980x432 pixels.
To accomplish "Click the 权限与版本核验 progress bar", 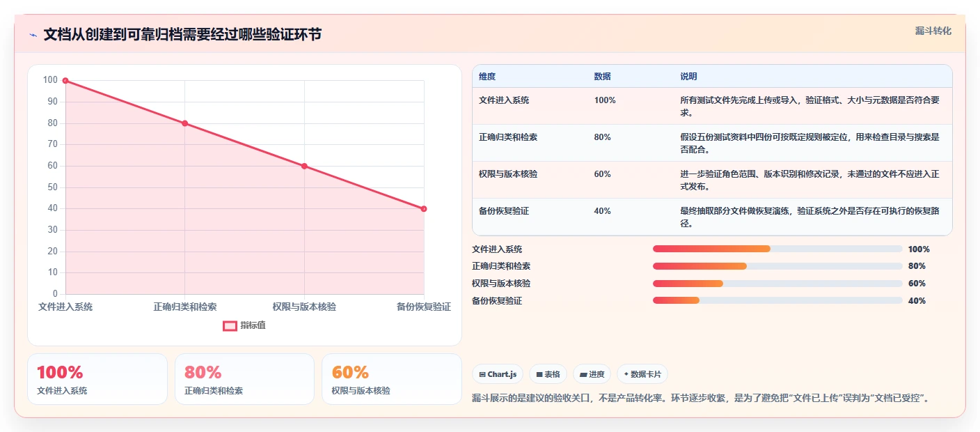I will (x=777, y=284).
